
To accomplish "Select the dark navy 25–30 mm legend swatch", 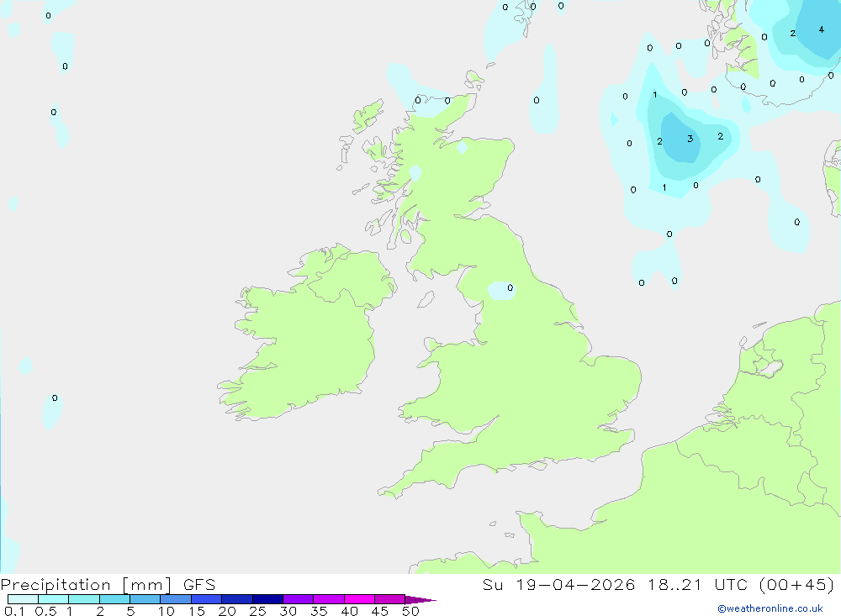I will pyautogui.click(x=267, y=599).
